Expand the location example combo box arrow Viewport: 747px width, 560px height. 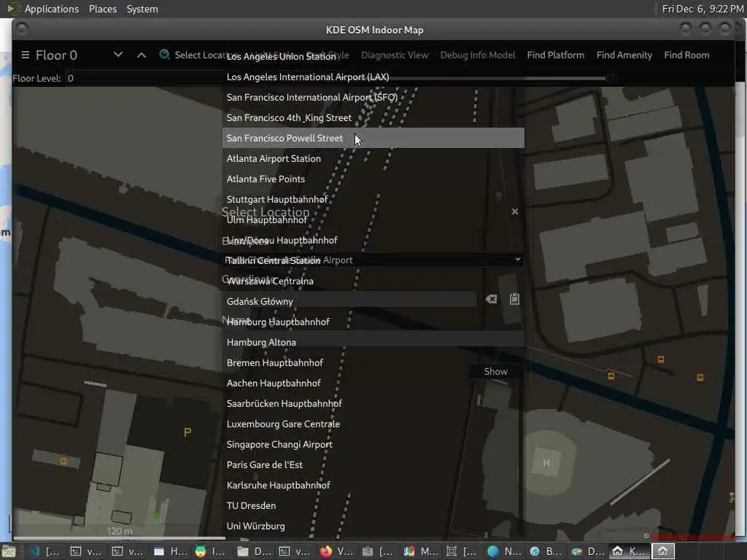518,260
